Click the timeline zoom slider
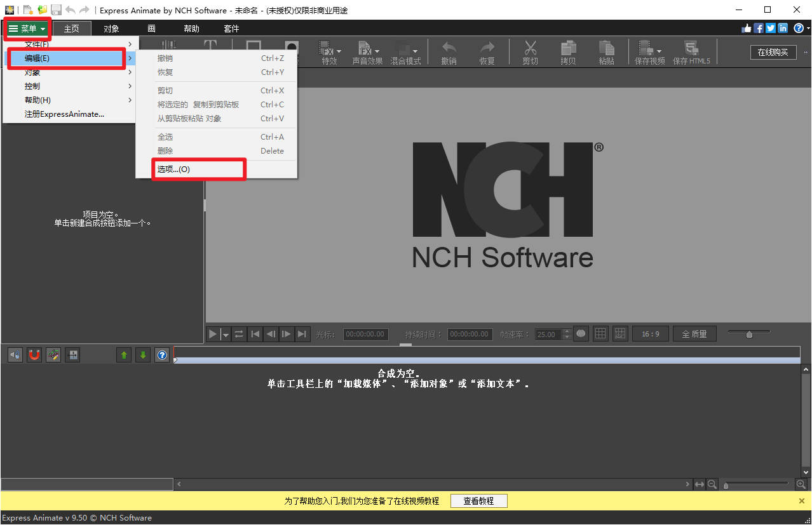The image size is (812, 525). (756, 484)
